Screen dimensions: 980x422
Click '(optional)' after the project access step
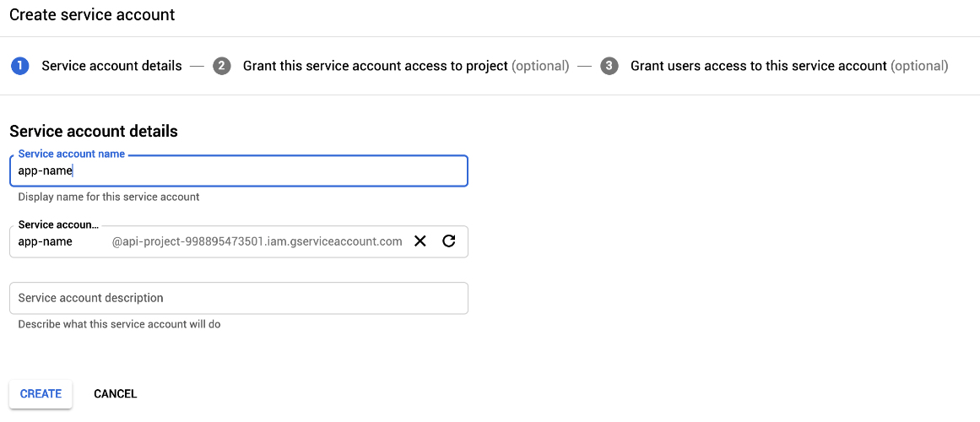click(x=540, y=66)
